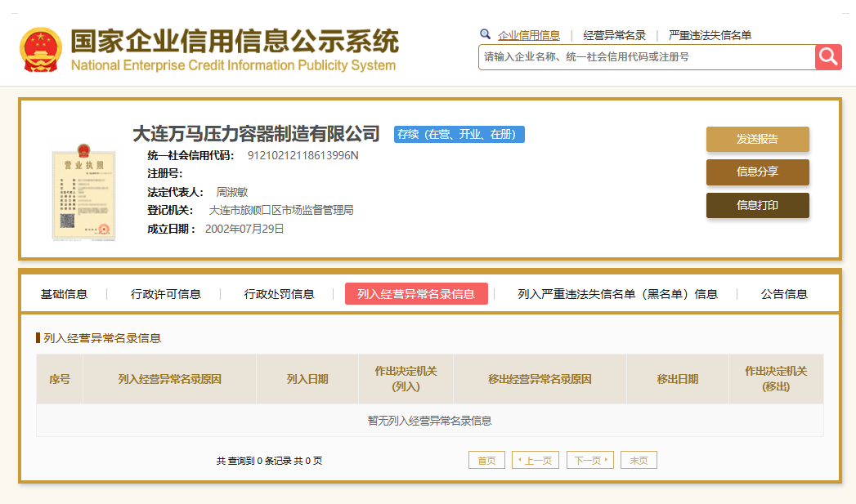The height and width of the screenshot is (504, 856).
Task: Click the 序号 column header
Action: point(60,379)
